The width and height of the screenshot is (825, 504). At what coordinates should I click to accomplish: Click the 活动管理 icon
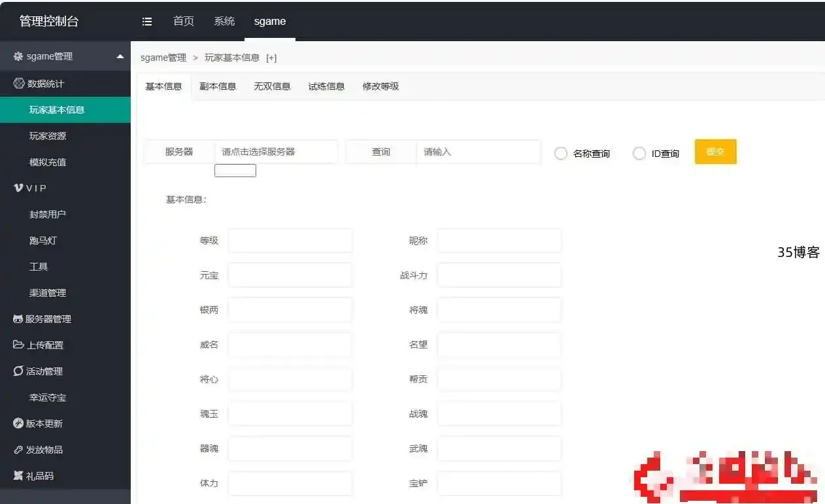click(x=18, y=371)
